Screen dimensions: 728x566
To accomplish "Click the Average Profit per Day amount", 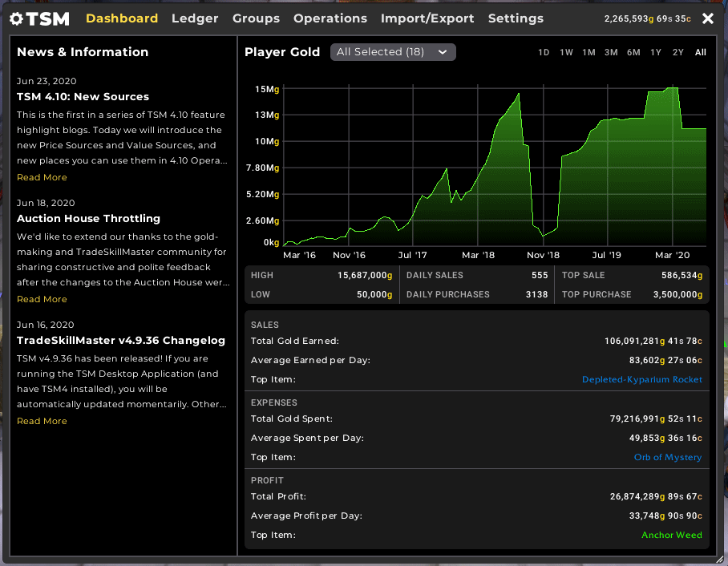I will [x=665, y=515].
